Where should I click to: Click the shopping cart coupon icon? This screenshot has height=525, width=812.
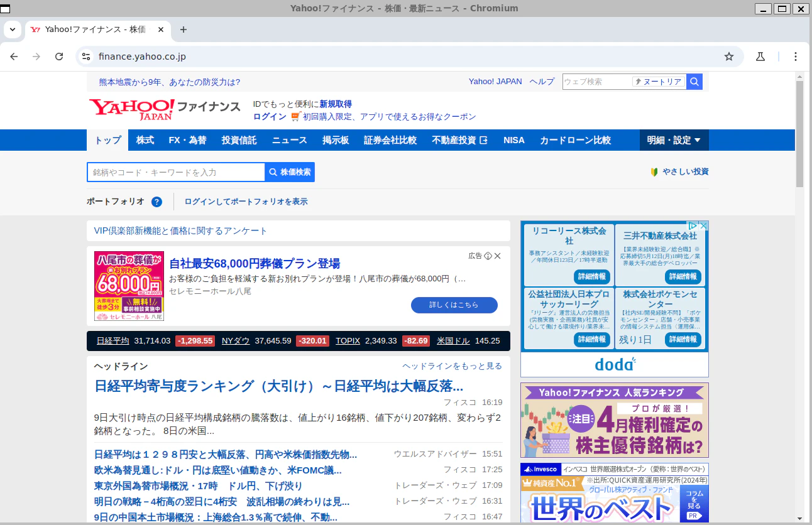[295, 117]
